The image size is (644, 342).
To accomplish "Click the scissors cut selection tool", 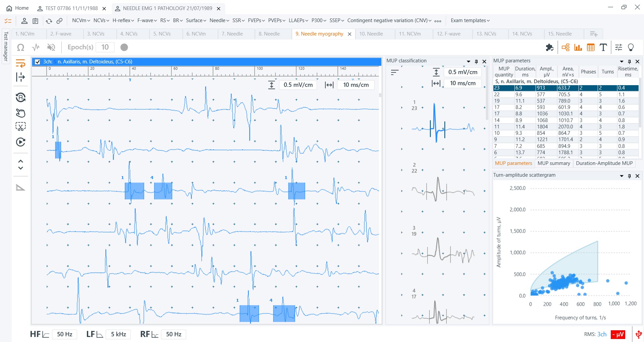I will coord(20,126).
